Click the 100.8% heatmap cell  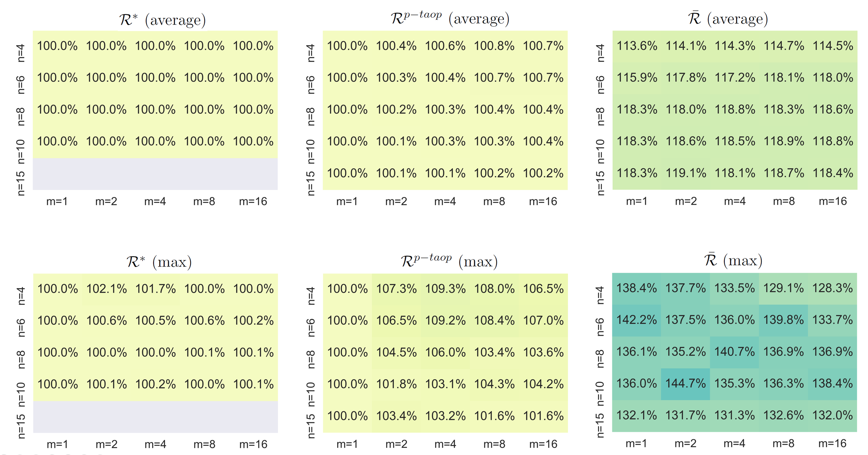tap(494, 46)
